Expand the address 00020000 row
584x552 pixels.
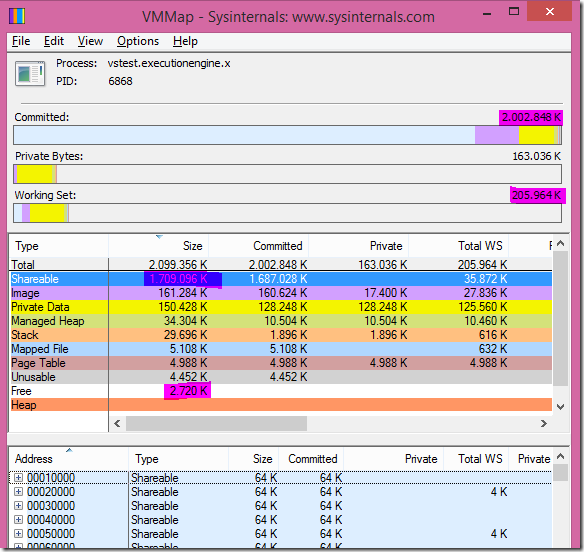pyautogui.click(x=18, y=492)
